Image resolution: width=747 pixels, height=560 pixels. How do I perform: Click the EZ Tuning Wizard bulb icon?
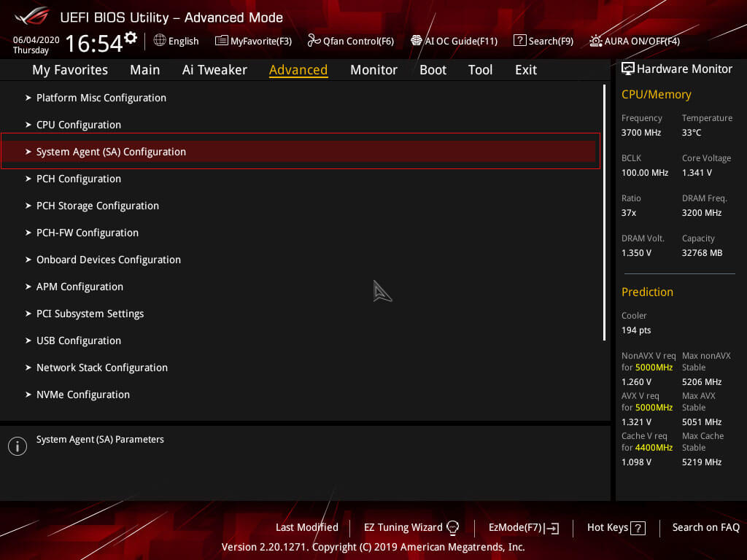(x=452, y=527)
